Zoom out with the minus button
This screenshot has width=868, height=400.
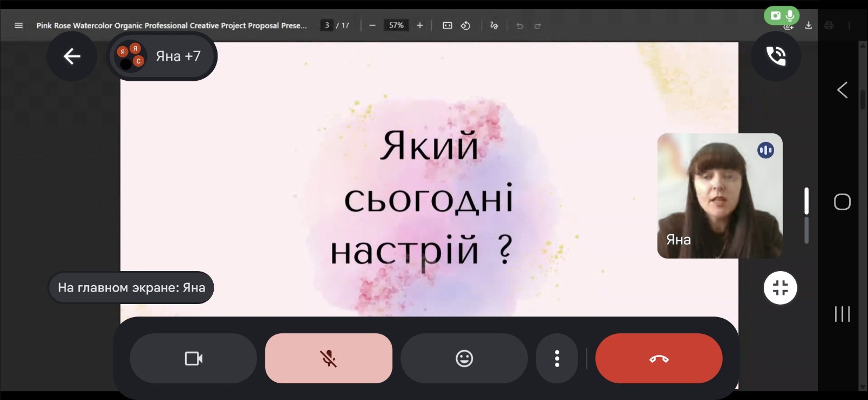(x=372, y=25)
